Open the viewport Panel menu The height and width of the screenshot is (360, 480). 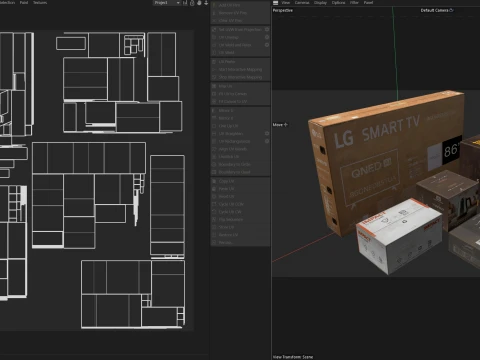368,3
